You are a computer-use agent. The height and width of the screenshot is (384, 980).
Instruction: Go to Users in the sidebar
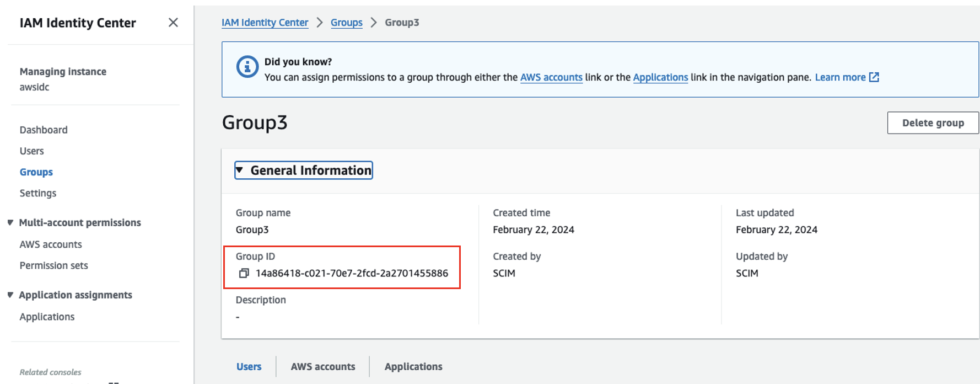point(31,151)
